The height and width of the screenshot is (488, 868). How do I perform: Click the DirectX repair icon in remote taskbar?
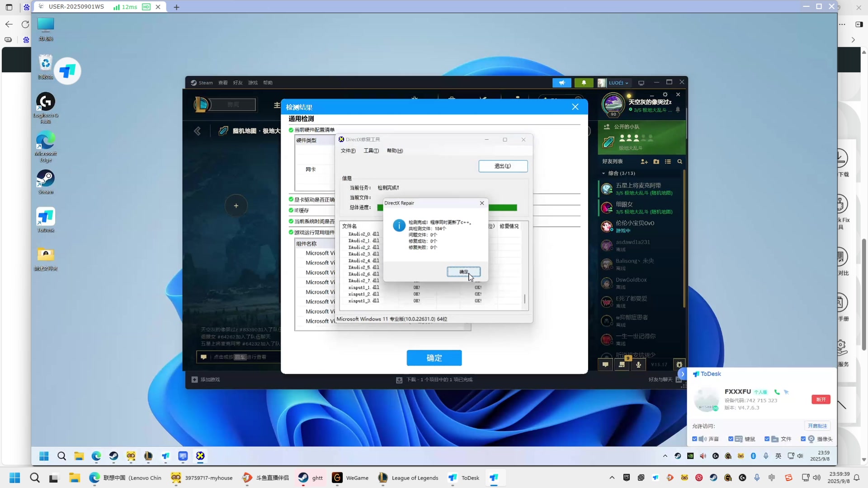(x=200, y=456)
